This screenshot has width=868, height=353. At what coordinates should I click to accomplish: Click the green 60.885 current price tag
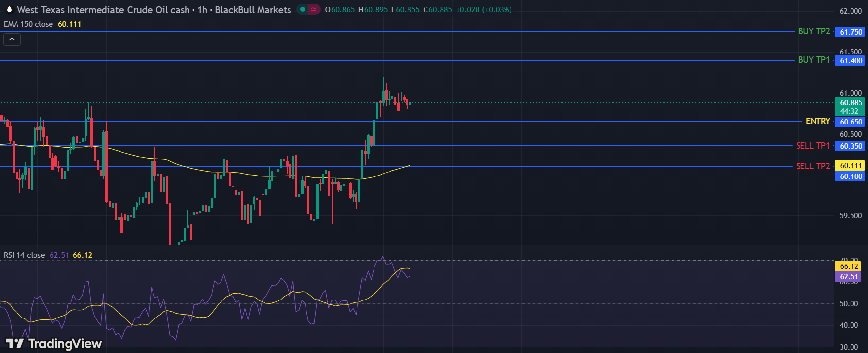click(x=851, y=103)
